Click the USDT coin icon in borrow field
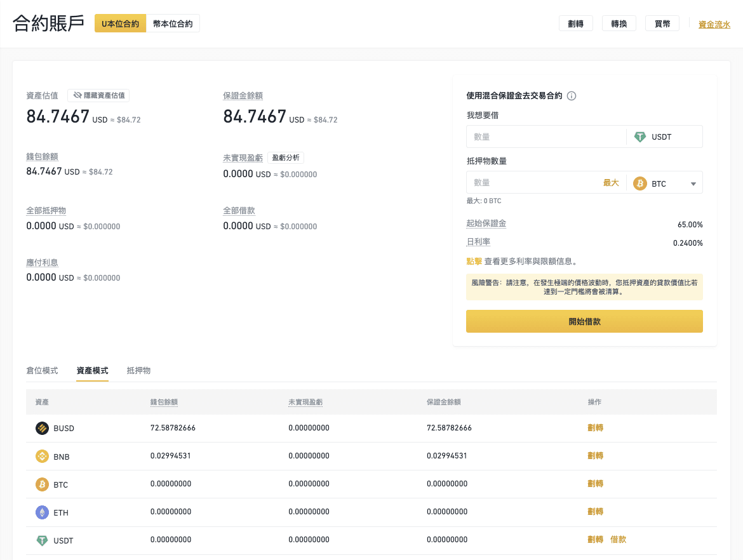Image resolution: width=743 pixels, height=560 pixels. pyautogui.click(x=639, y=137)
